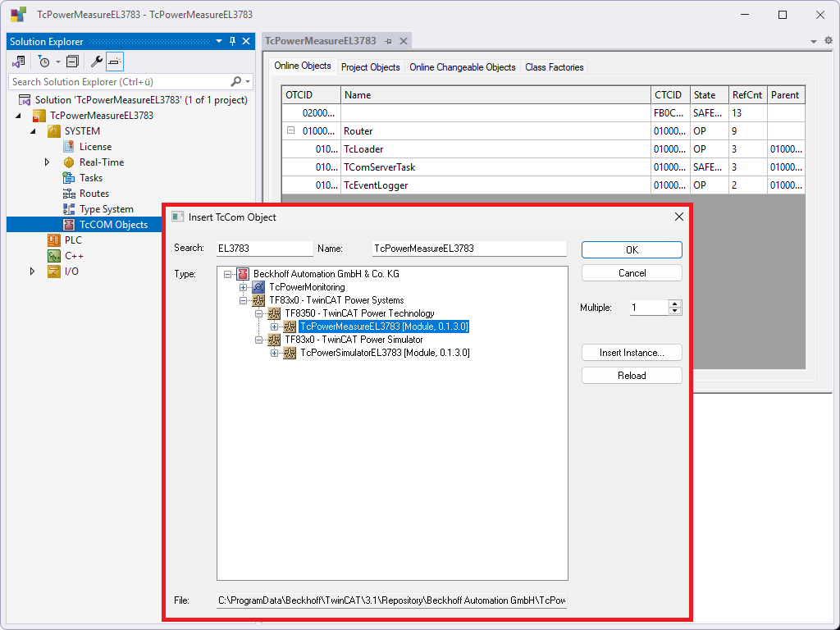Click the TcPowerMonitoring node icon
The height and width of the screenshot is (630, 840).
pyautogui.click(x=258, y=287)
